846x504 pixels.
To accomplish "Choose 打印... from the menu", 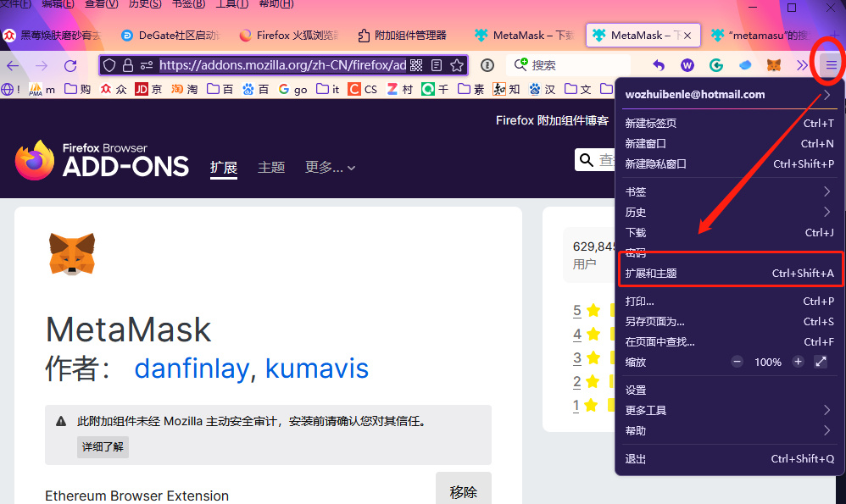I will coord(730,302).
